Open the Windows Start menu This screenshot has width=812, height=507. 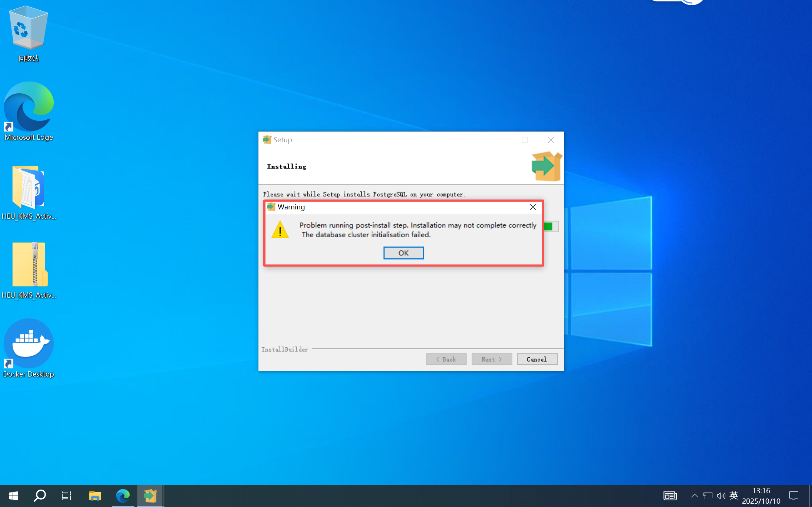(13, 496)
